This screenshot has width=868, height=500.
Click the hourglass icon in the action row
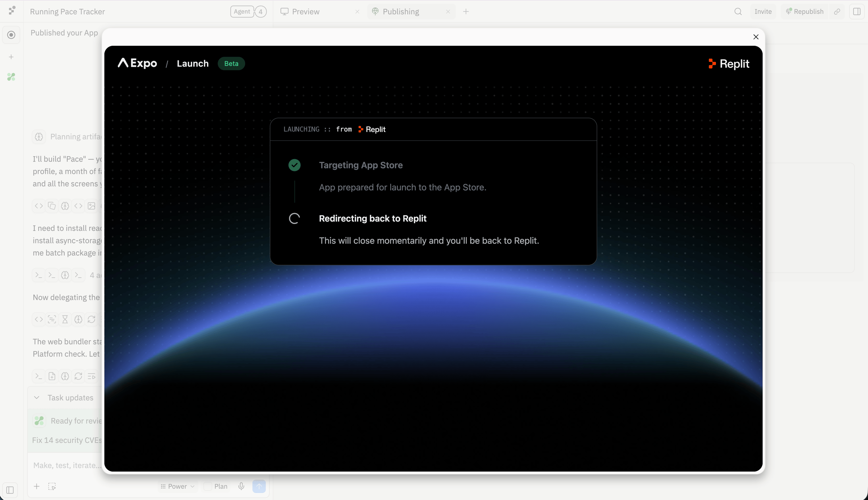[65, 319]
